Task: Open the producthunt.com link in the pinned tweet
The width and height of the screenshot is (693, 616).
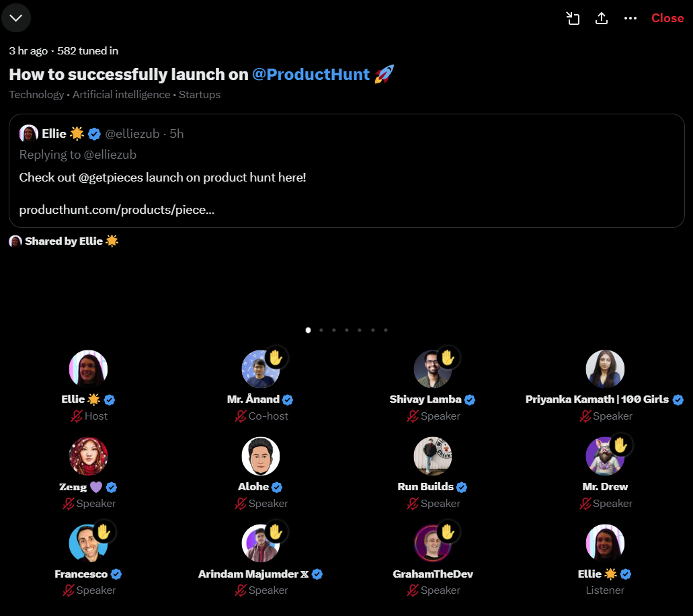Action: coord(117,209)
